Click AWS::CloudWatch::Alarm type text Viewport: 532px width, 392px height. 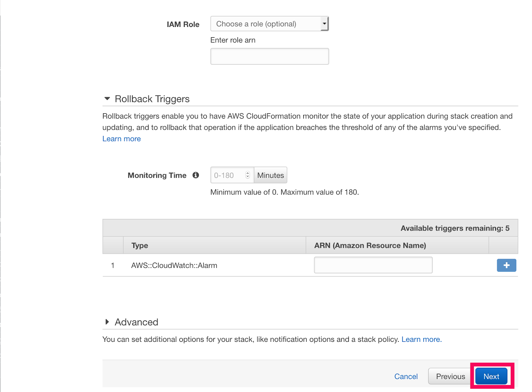click(x=174, y=265)
